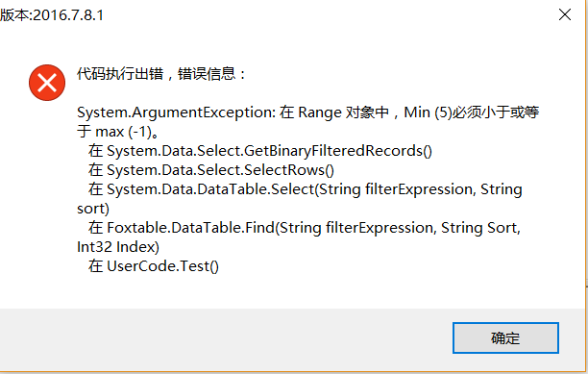Click the word Range in error message
Image resolution: width=588 pixels, height=374 pixels.
[320, 112]
